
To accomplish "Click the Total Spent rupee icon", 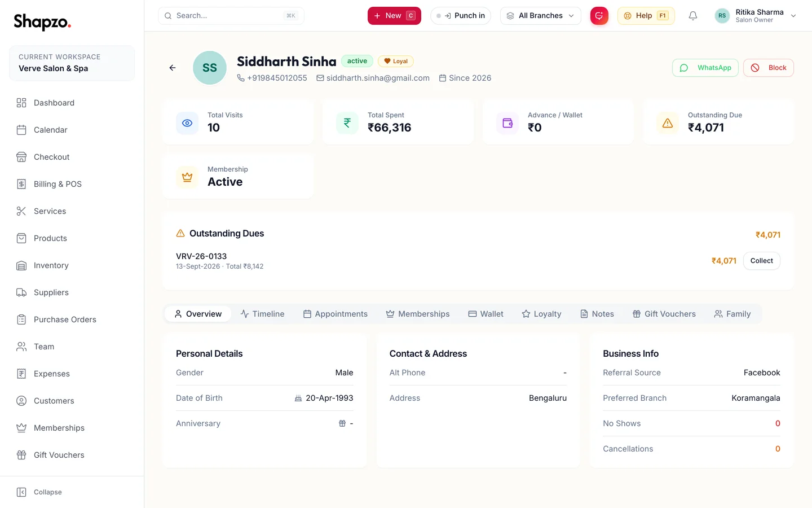I will click(347, 123).
